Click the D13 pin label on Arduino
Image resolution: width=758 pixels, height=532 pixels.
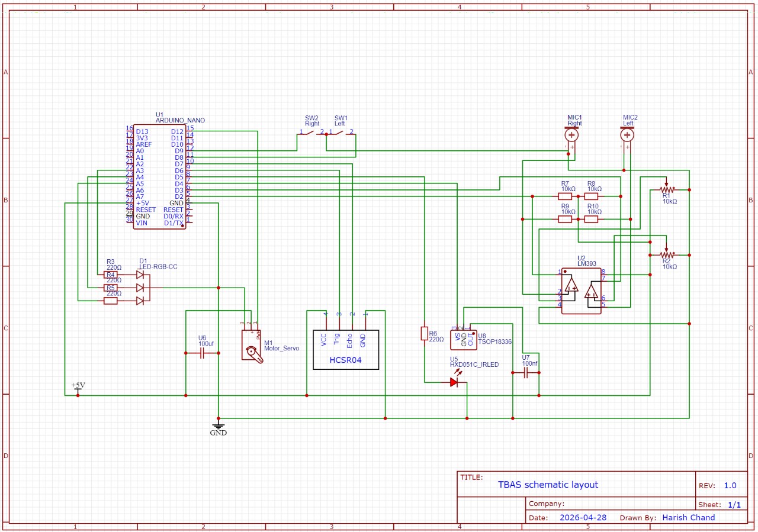click(142, 131)
